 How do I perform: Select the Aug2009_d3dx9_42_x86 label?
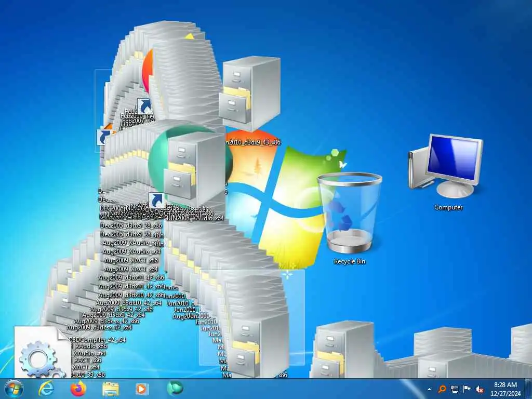121,309
